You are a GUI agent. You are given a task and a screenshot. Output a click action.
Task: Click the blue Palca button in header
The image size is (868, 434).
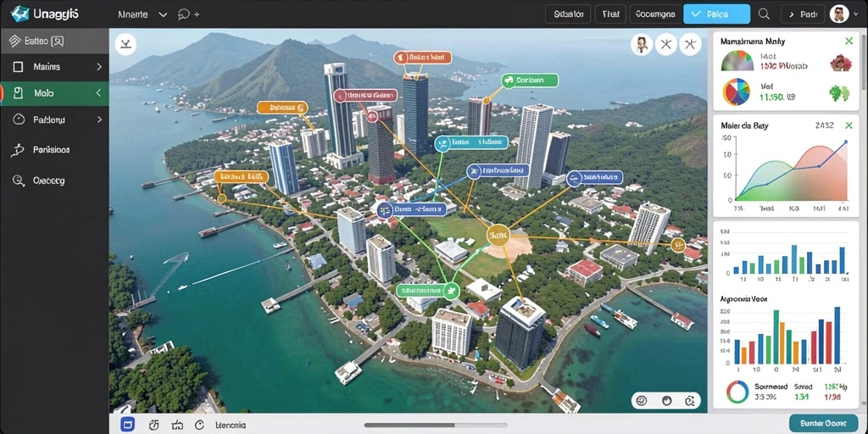[x=716, y=14]
